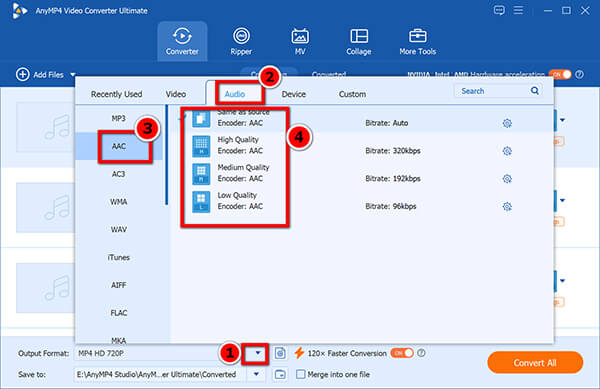Viewport: 600px width, 389px height.
Task: Select MP3 format in the list
Action: [119, 119]
